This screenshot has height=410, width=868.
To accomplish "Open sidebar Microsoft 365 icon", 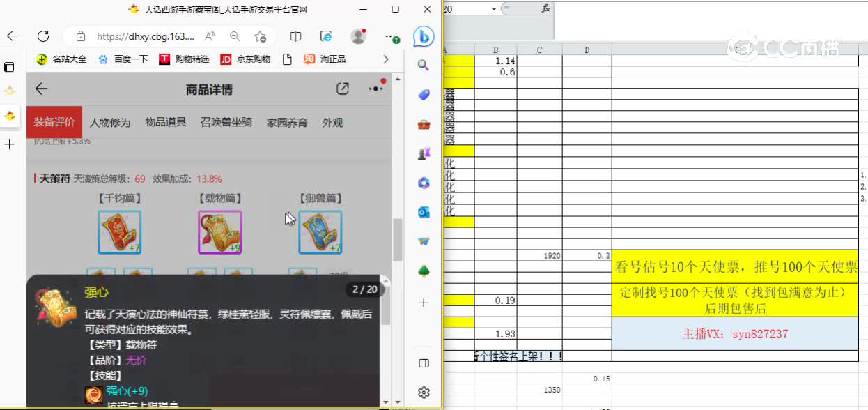I will [x=424, y=183].
